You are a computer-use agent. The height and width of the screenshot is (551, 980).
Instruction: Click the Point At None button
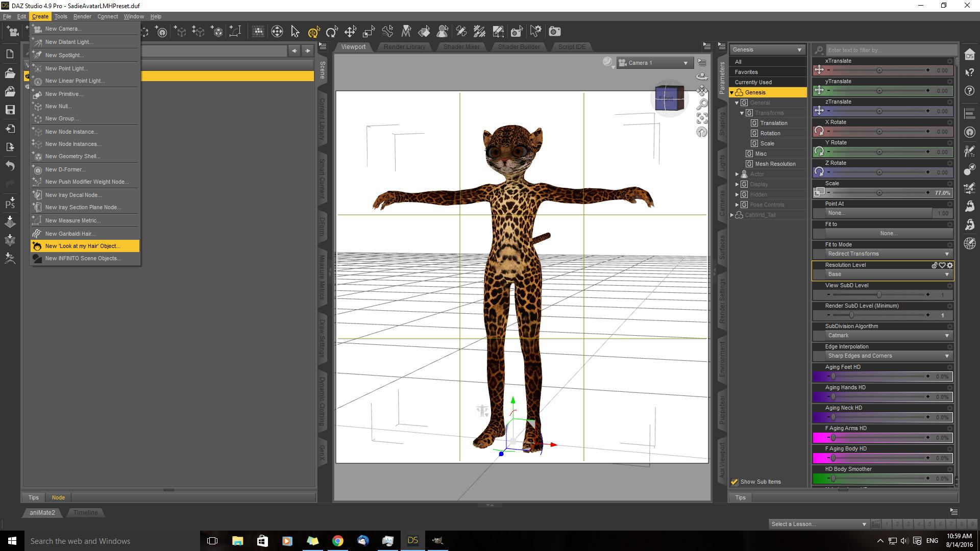point(878,213)
